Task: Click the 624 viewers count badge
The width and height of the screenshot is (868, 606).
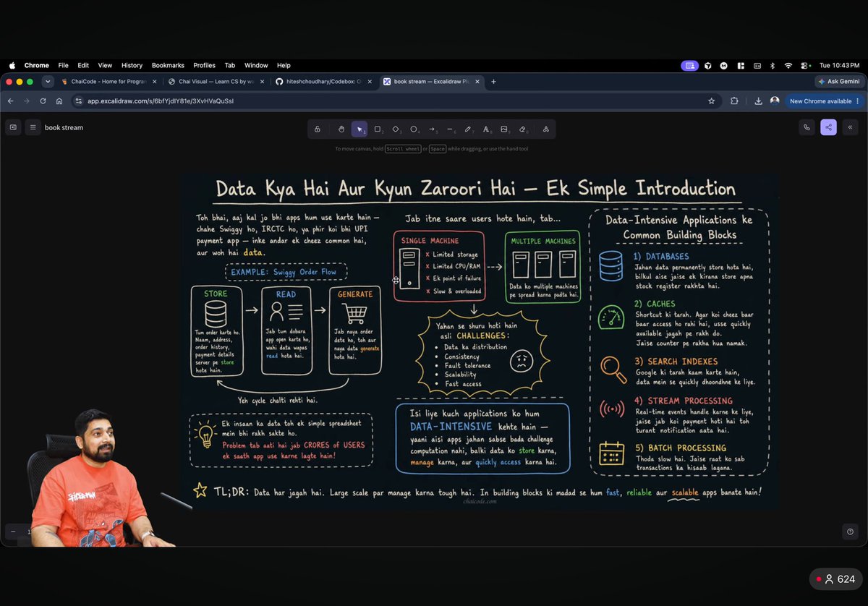Action: 835,579
